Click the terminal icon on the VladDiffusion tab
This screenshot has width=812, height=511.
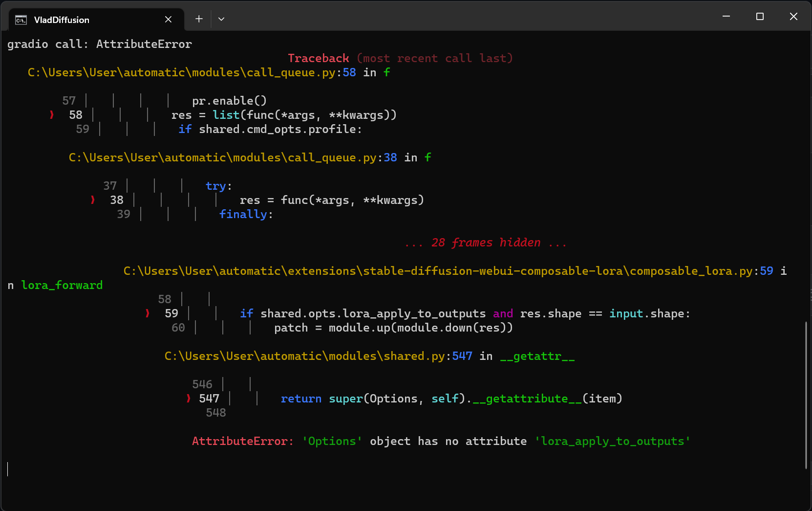(x=21, y=20)
